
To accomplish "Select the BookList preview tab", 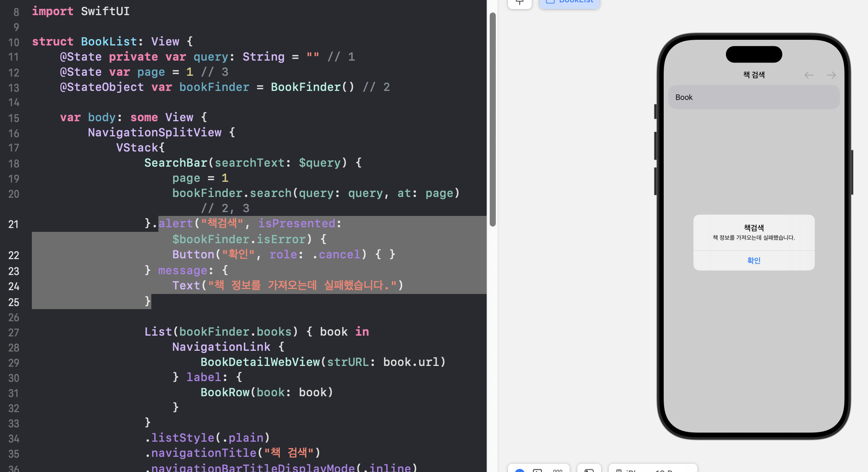I will pyautogui.click(x=569, y=2).
